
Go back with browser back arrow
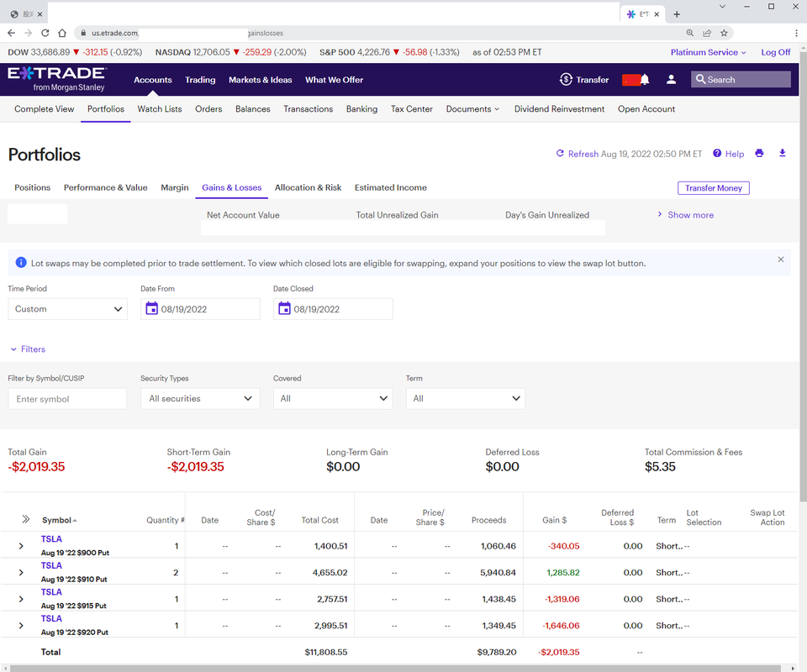point(11,33)
